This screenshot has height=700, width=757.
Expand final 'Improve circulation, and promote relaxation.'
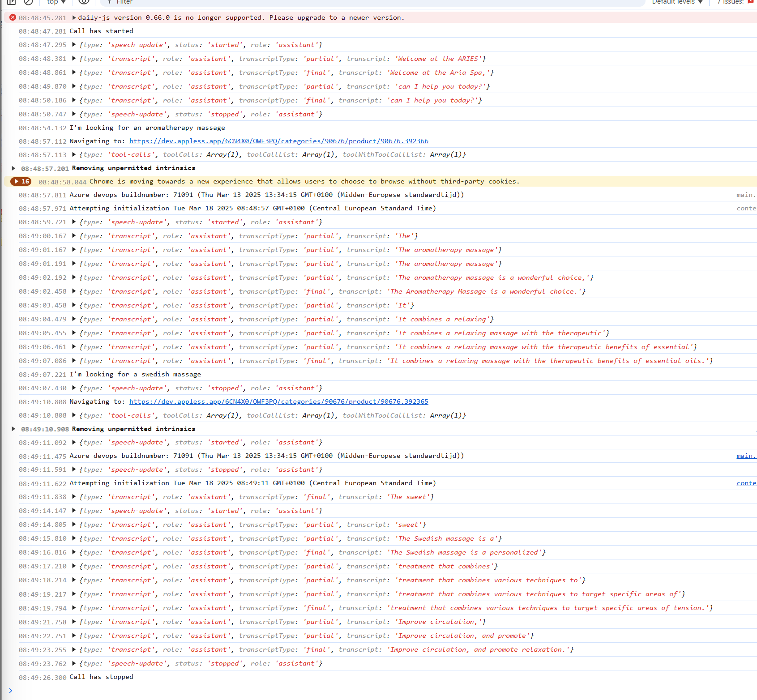pyautogui.click(x=74, y=649)
